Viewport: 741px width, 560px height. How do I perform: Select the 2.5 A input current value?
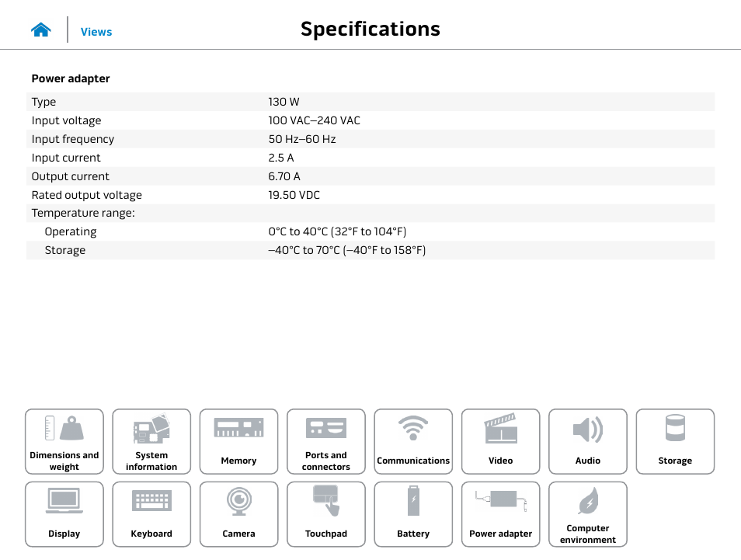(x=280, y=158)
